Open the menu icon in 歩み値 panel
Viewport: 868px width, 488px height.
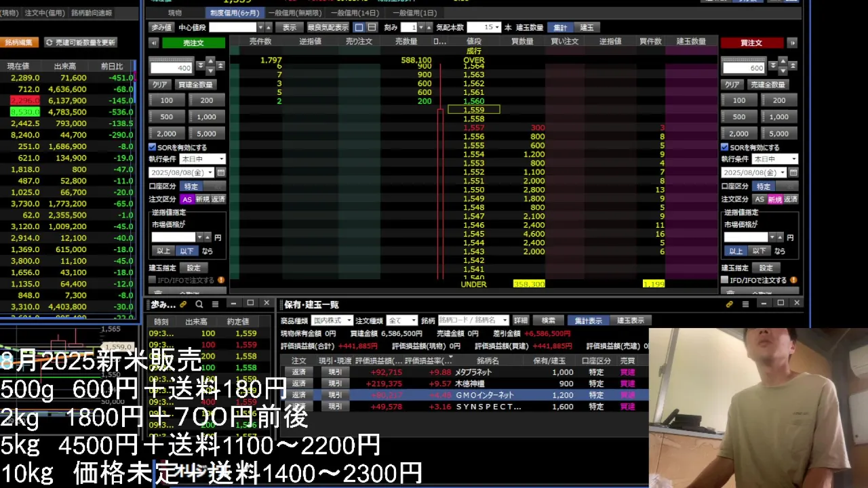click(x=216, y=304)
